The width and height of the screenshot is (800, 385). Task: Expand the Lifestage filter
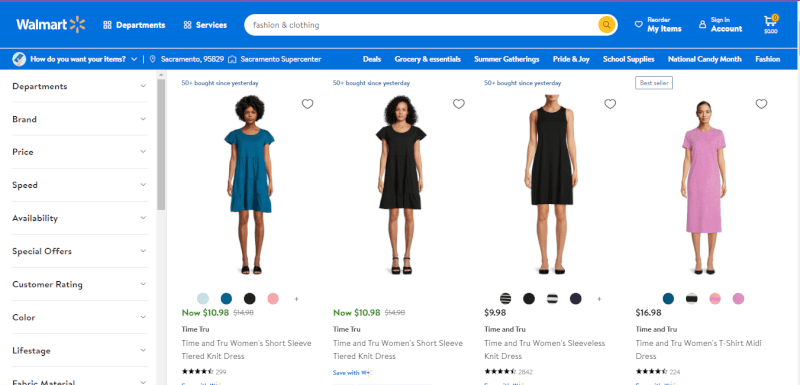[x=79, y=351]
